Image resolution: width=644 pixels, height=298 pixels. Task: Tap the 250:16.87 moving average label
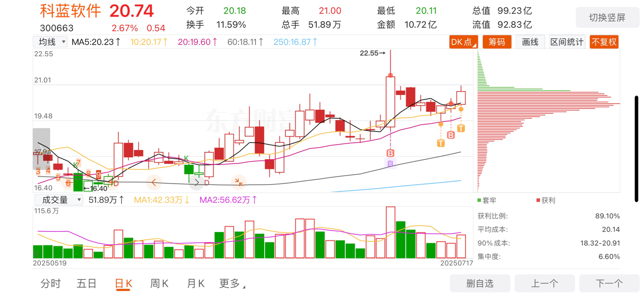[x=296, y=42]
